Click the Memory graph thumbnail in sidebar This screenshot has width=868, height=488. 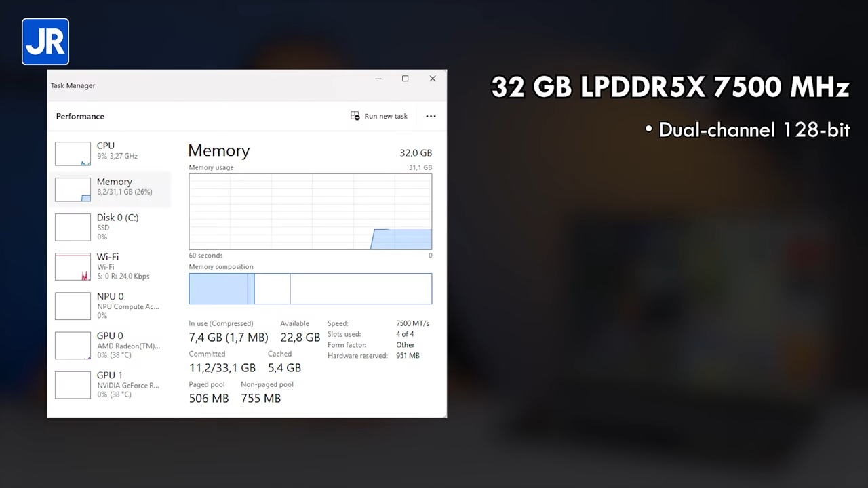[x=73, y=190]
